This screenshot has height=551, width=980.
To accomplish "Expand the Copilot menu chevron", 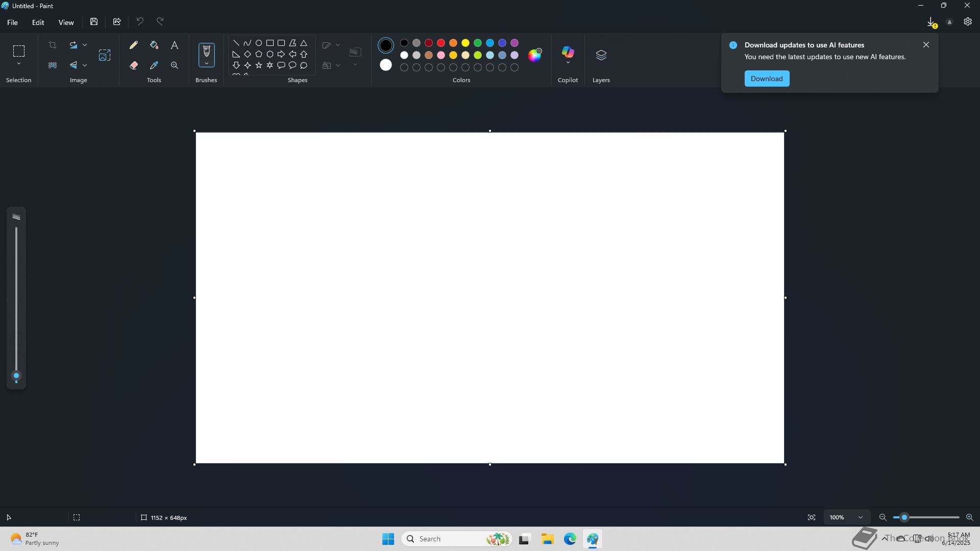I will tap(568, 63).
